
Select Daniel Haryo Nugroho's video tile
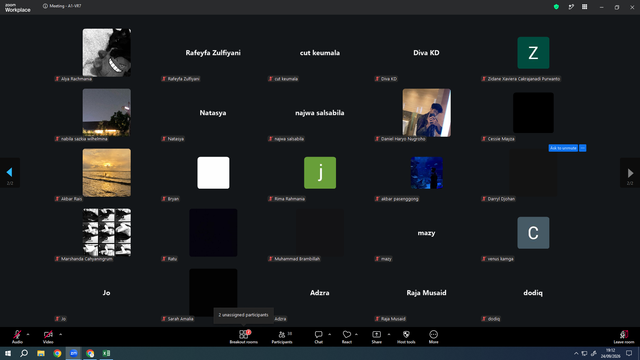tap(427, 112)
